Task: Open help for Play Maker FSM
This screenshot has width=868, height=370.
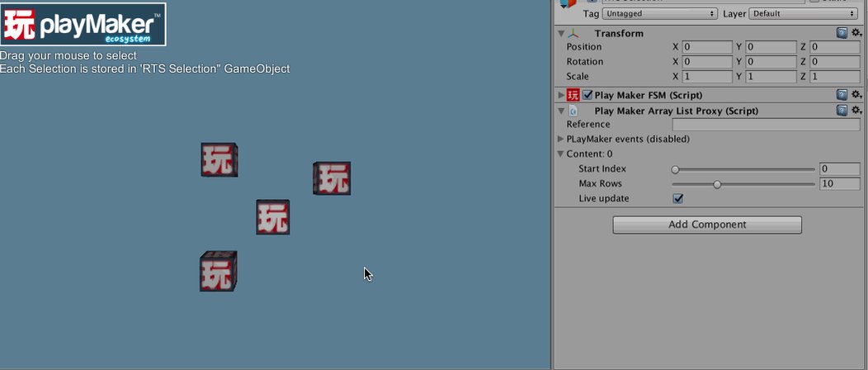Action: point(842,95)
